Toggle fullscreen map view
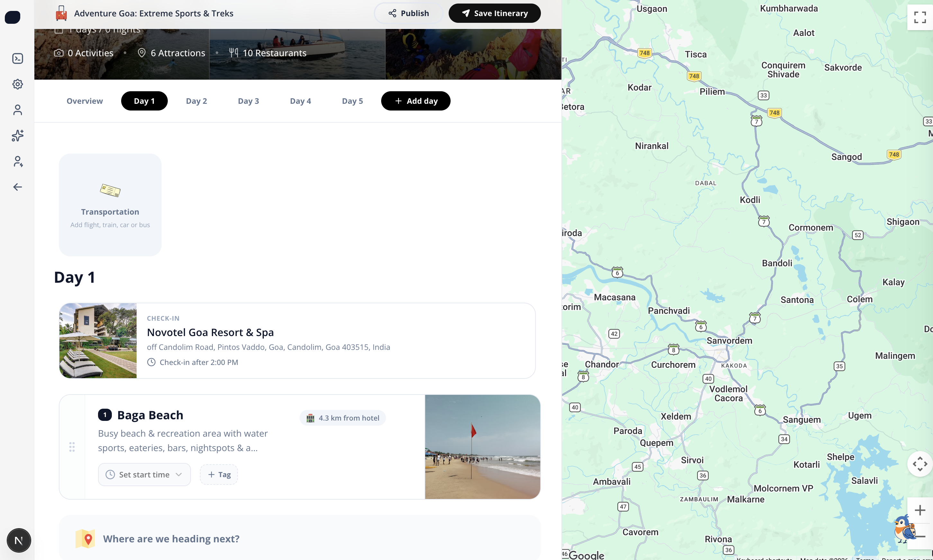Screen dimensions: 933x560 pyautogui.click(x=920, y=17)
